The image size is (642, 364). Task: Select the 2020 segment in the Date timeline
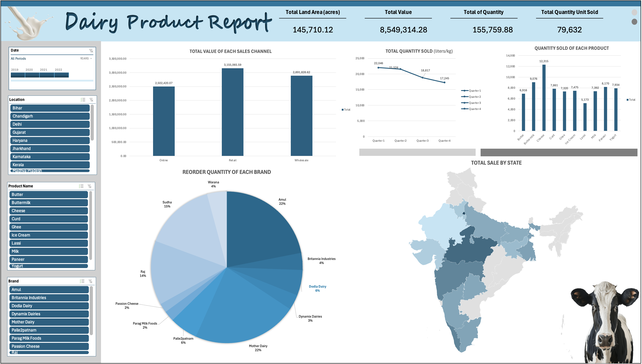(x=32, y=75)
